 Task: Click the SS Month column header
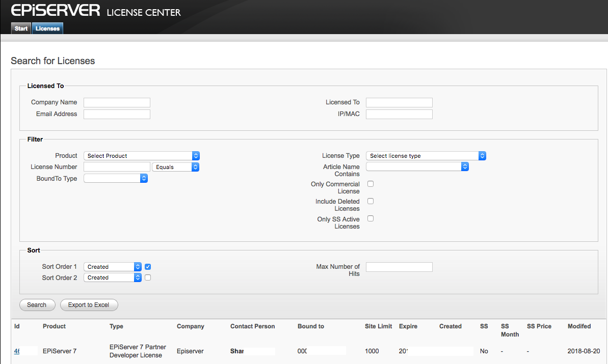(x=510, y=330)
